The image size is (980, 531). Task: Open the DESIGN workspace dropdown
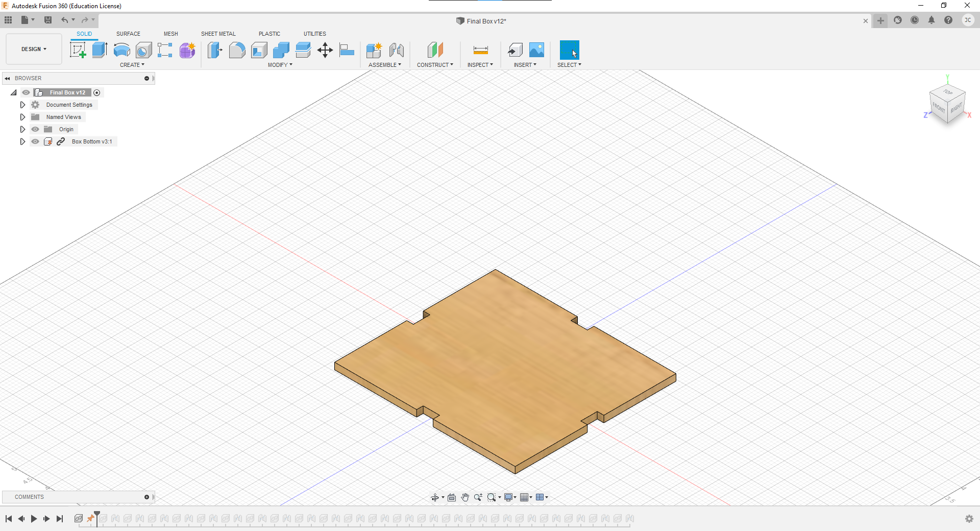(x=33, y=49)
